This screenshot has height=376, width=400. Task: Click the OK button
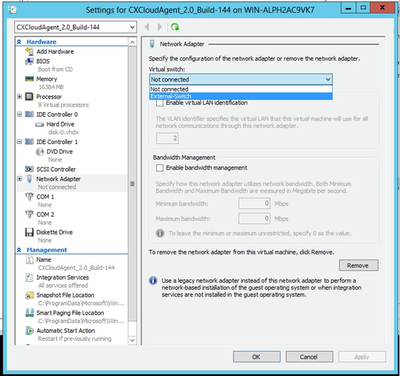(x=256, y=357)
